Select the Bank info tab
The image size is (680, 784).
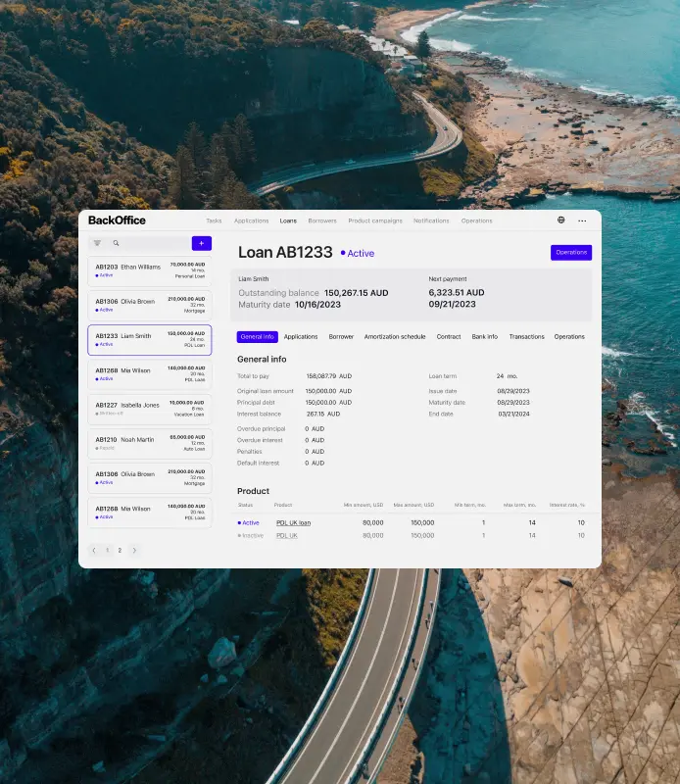(484, 336)
